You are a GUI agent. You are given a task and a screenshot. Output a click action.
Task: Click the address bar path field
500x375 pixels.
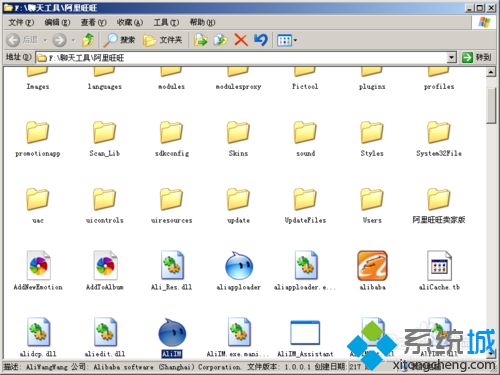(x=242, y=57)
